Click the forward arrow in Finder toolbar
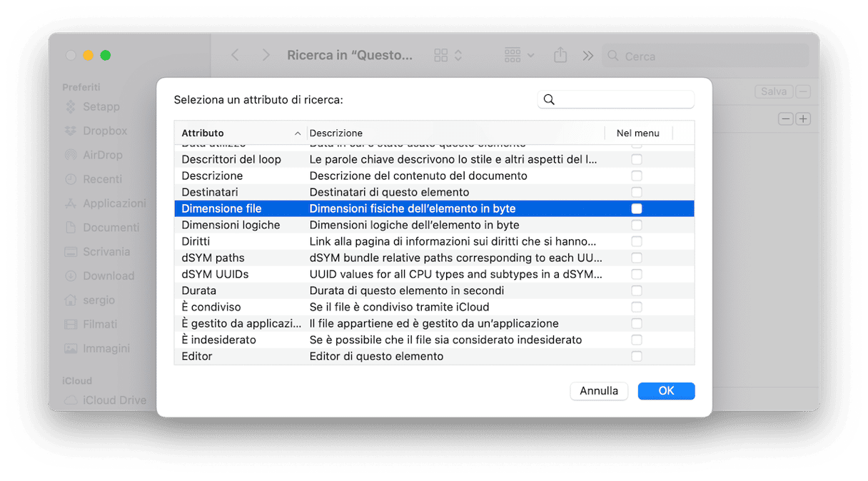This screenshot has width=868, height=481. [x=266, y=55]
